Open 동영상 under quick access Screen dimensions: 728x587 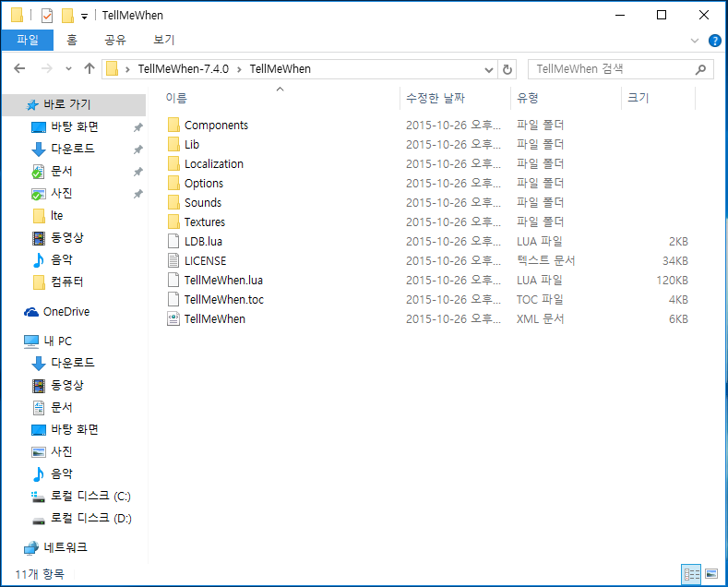(x=66, y=238)
